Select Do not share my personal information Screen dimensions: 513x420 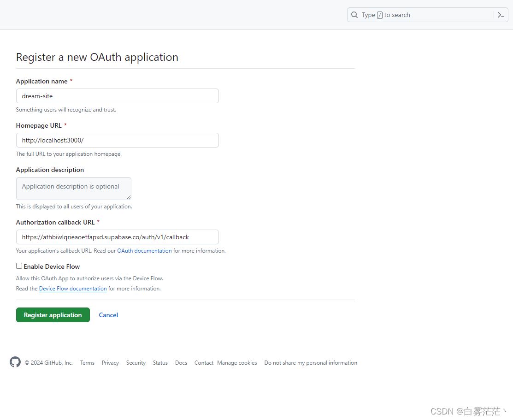tap(311, 362)
